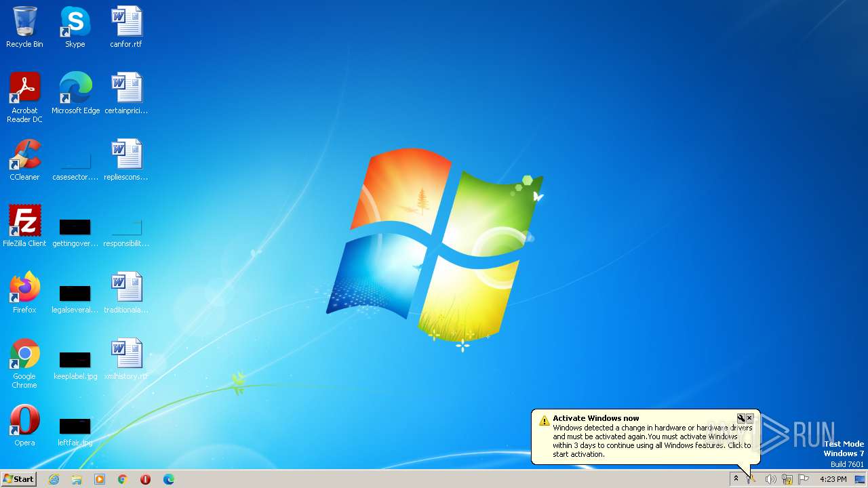Open the CCleaner desktop shortcut
The width and height of the screenshot is (868, 488).
tap(24, 159)
